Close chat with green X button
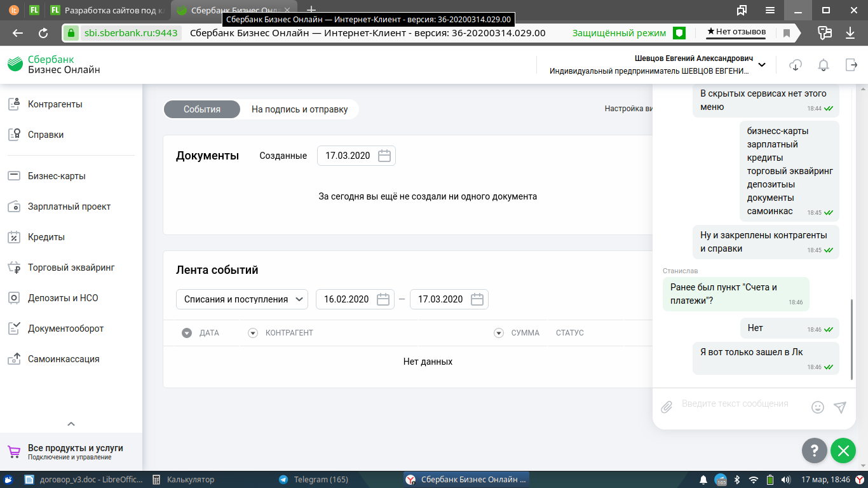Image resolution: width=868 pixels, height=488 pixels. 843,451
